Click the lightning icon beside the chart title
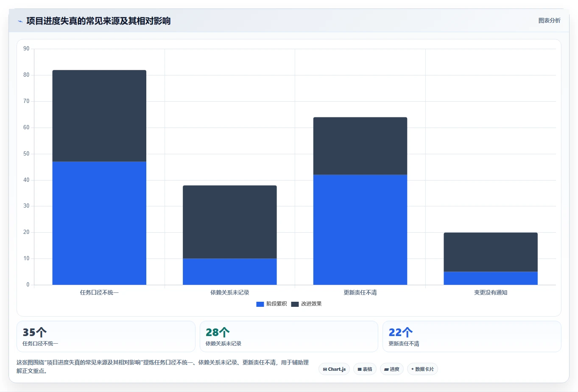 coord(20,21)
